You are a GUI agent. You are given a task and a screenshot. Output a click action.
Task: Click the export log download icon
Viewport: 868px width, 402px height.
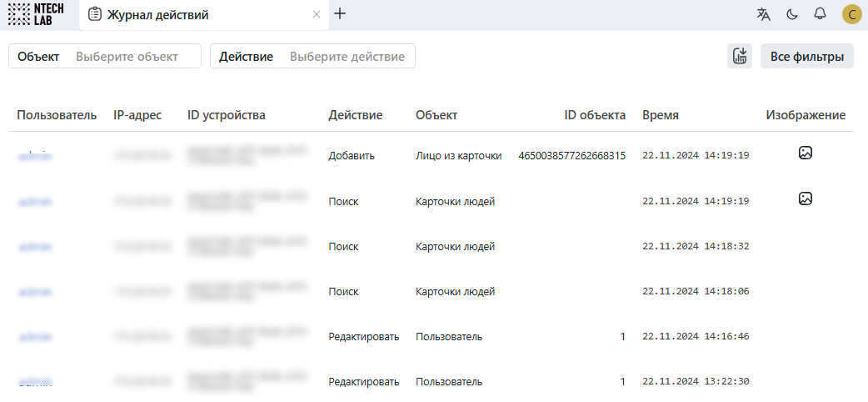pyautogui.click(x=740, y=57)
